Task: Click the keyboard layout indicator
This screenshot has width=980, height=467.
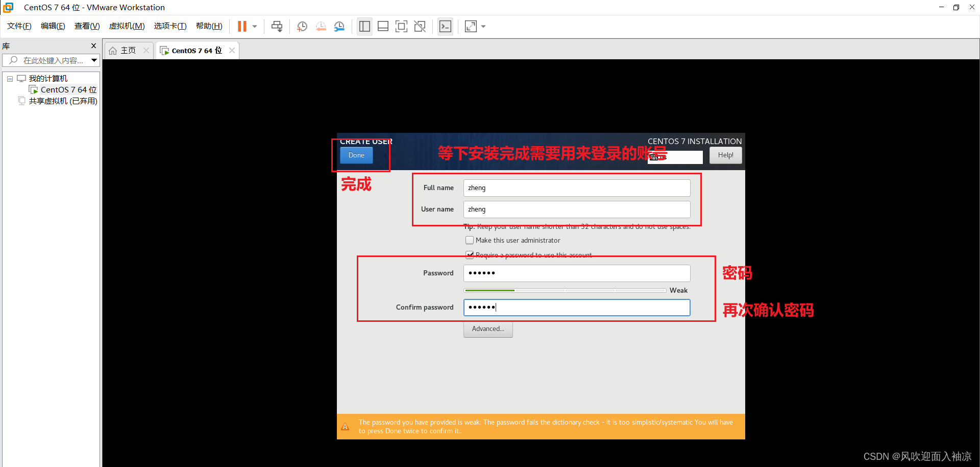Action: point(675,157)
